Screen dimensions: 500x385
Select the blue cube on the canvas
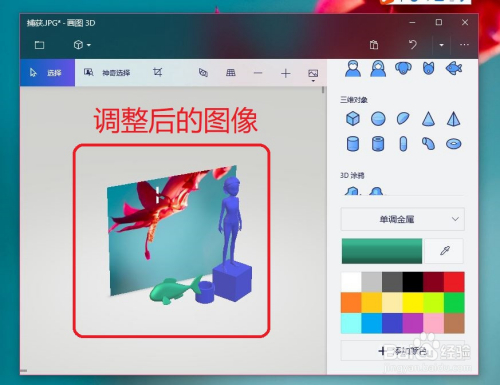232,281
